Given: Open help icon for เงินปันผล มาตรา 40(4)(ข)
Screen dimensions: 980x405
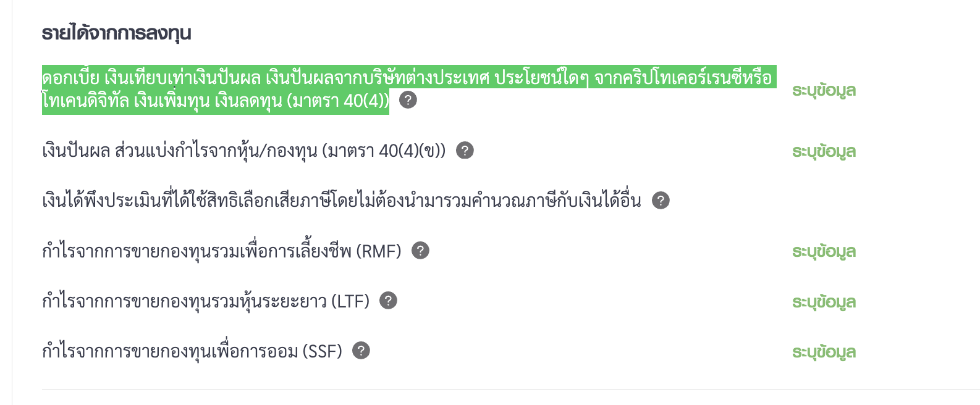Looking at the screenshot, I should click(465, 150).
